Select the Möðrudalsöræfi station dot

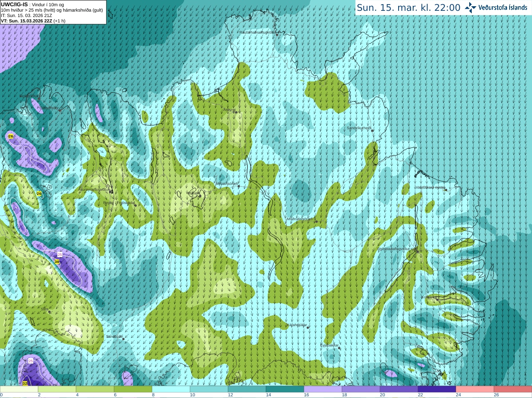tap(316, 221)
